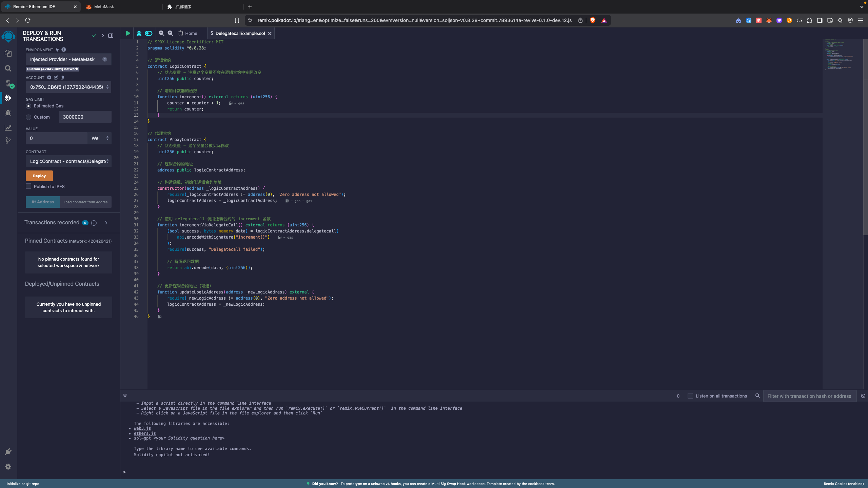Click the environment info icon
The image size is (868, 488).
click(64, 50)
